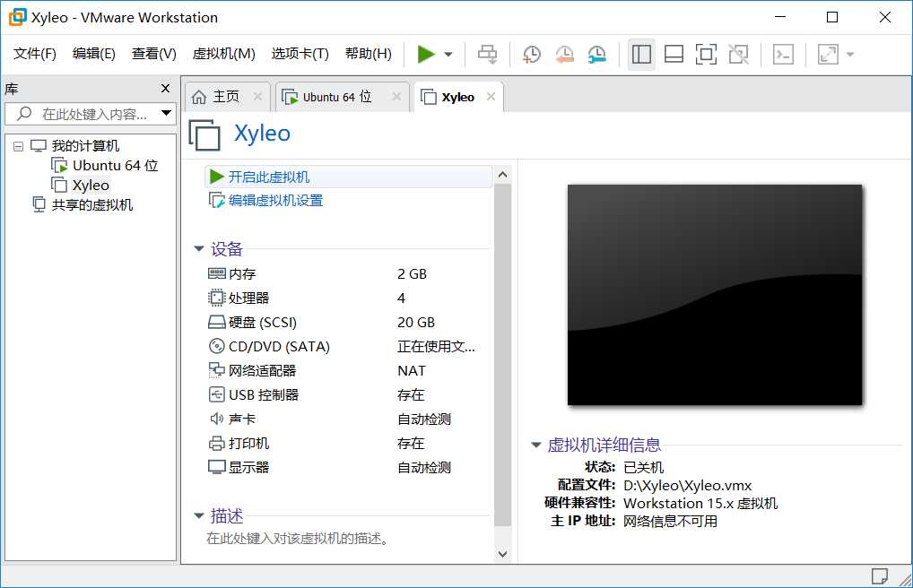Click the 2 GB memory value
The width and height of the screenshot is (913, 588).
click(x=413, y=273)
